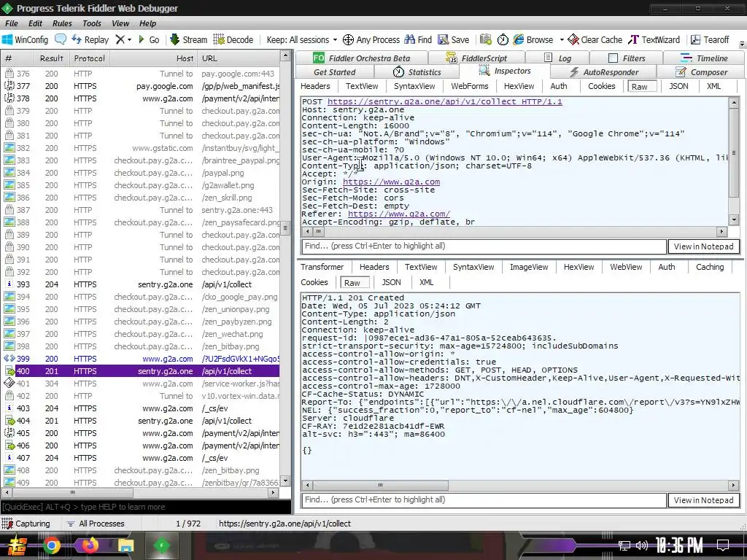The image size is (747, 560).
Task: Open the Filters tab
Action: 627,58
